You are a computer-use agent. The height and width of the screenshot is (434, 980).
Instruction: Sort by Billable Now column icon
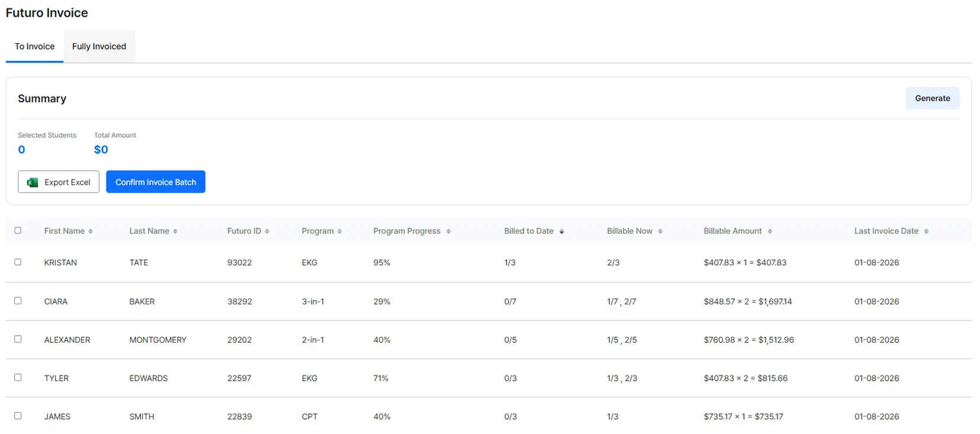[660, 232]
